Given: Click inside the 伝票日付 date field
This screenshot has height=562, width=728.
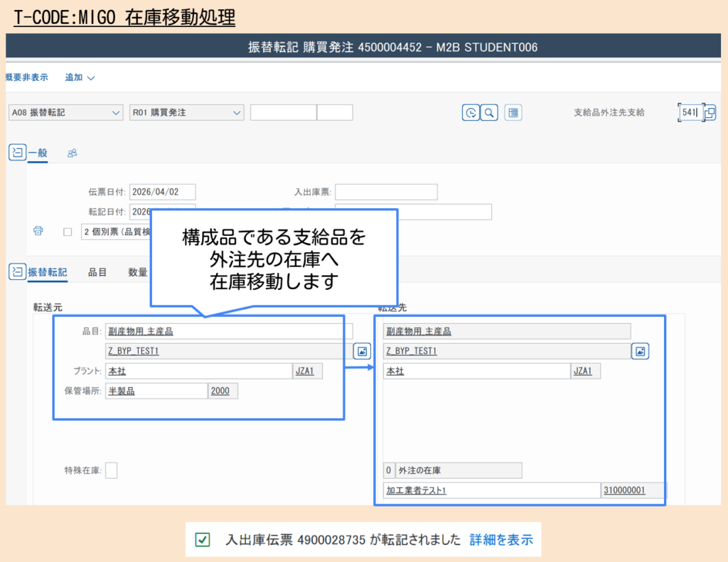Looking at the screenshot, I should click(164, 191).
